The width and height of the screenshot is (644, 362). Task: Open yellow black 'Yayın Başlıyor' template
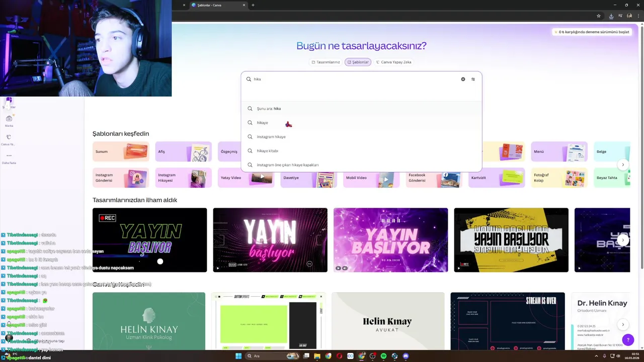coord(511,240)
